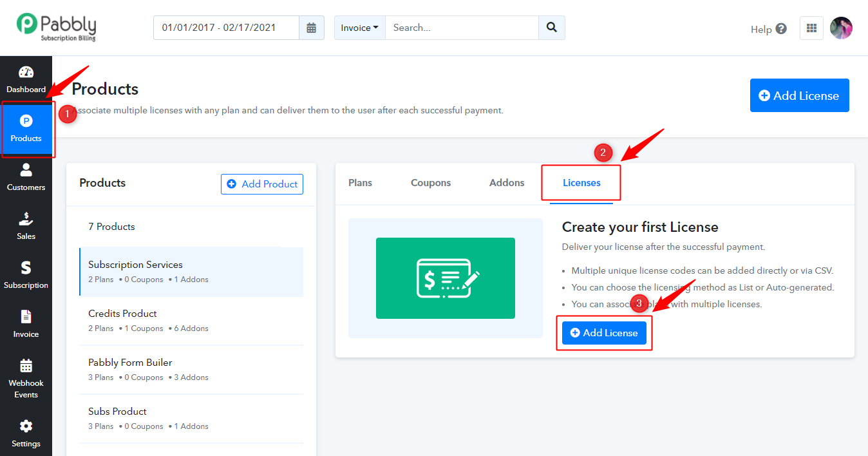Open Webhook Events in the sidebar
Screen dimensions: 868x456
(x=26, y=379)
